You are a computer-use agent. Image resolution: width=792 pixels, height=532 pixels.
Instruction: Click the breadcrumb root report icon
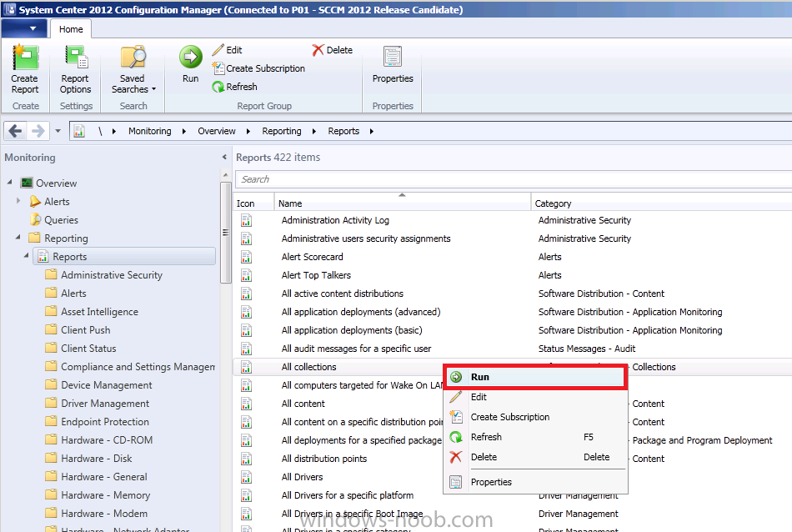(x=79, y=131)
